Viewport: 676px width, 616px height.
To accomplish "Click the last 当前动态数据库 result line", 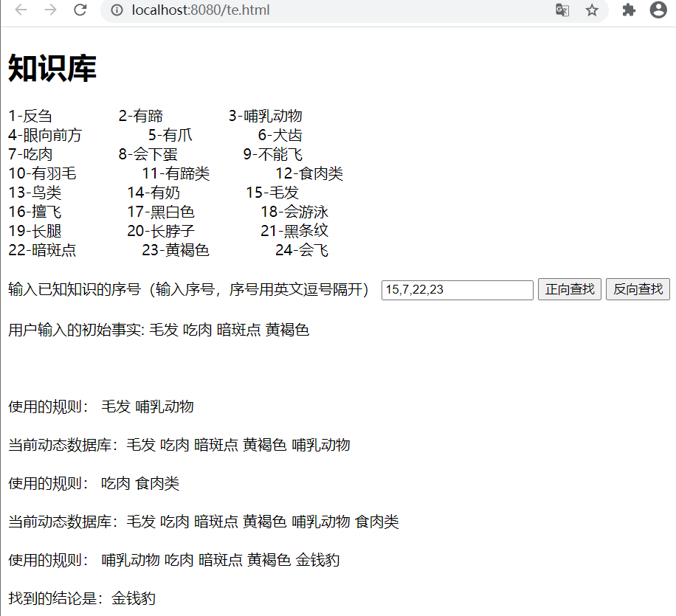I will pos(203,522).
